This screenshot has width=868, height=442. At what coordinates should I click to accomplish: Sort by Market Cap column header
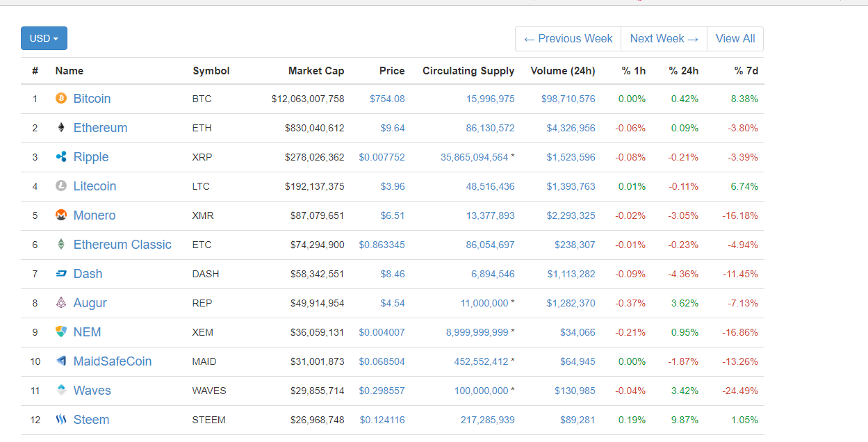point(316,71)
